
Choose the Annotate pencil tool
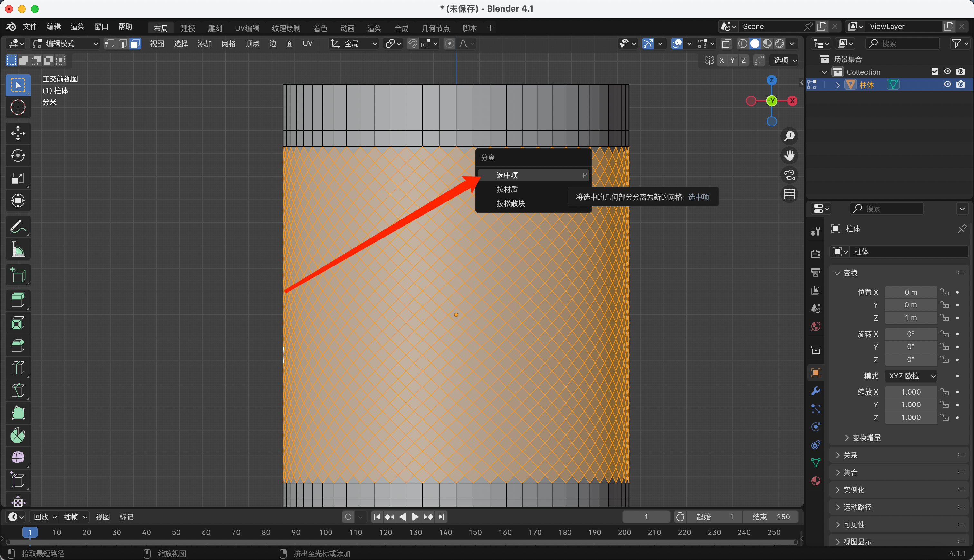[18, 227]
